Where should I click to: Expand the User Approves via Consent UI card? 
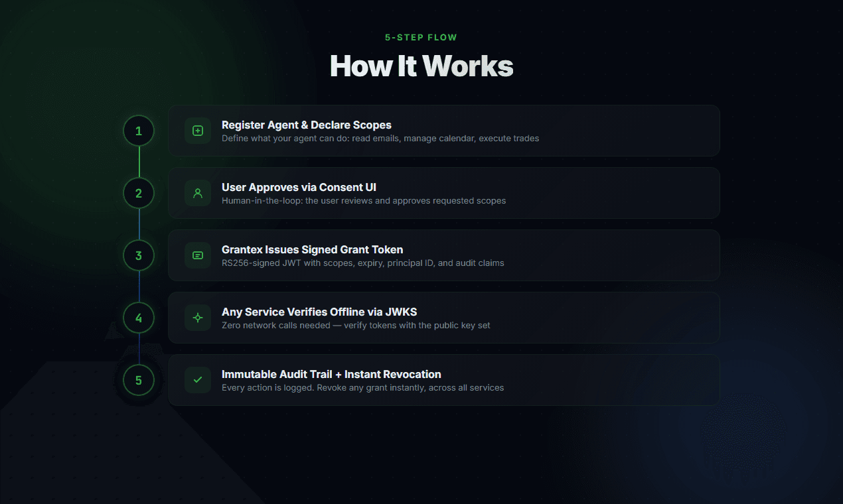coord(443,193)
